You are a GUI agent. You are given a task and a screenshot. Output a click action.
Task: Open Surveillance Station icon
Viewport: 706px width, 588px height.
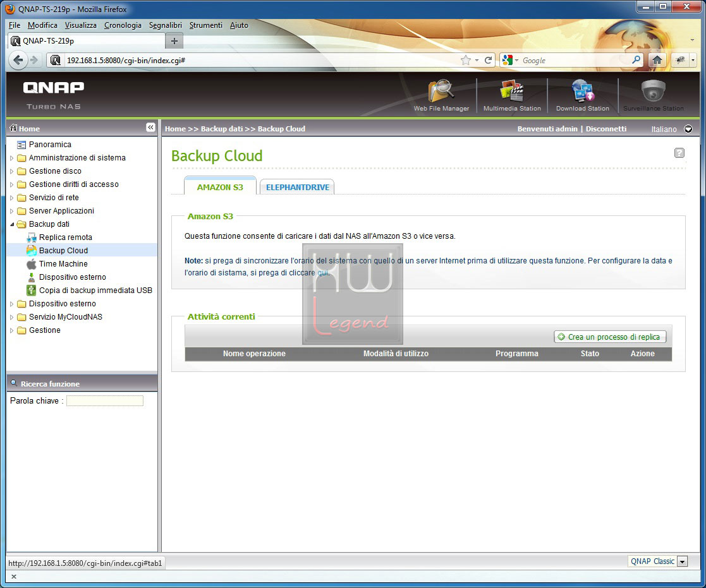[654, 92]
